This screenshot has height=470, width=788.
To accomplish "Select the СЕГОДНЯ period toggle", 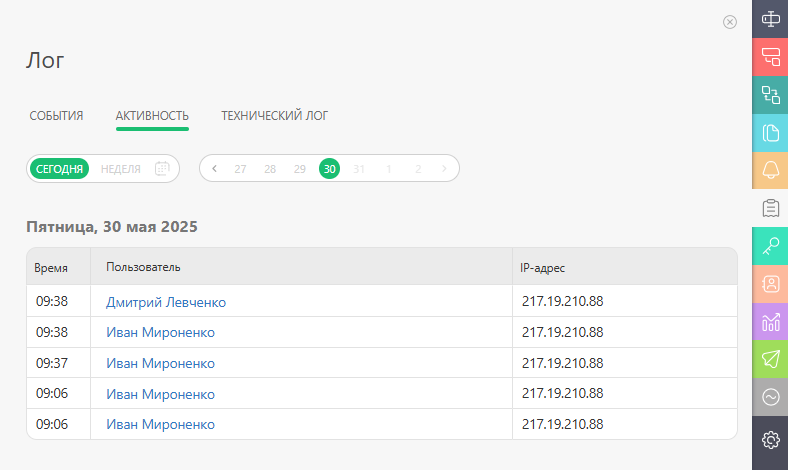I will pyautogui.click(x=59, y=169).
